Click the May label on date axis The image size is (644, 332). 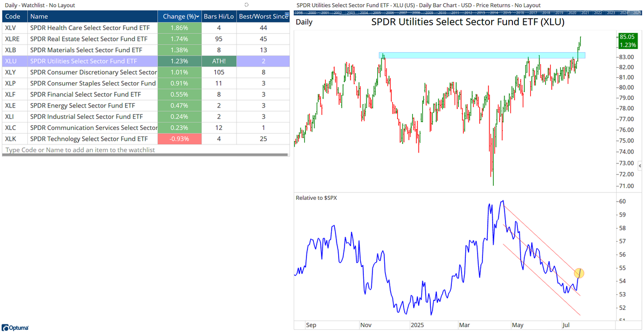coord(517,325)
